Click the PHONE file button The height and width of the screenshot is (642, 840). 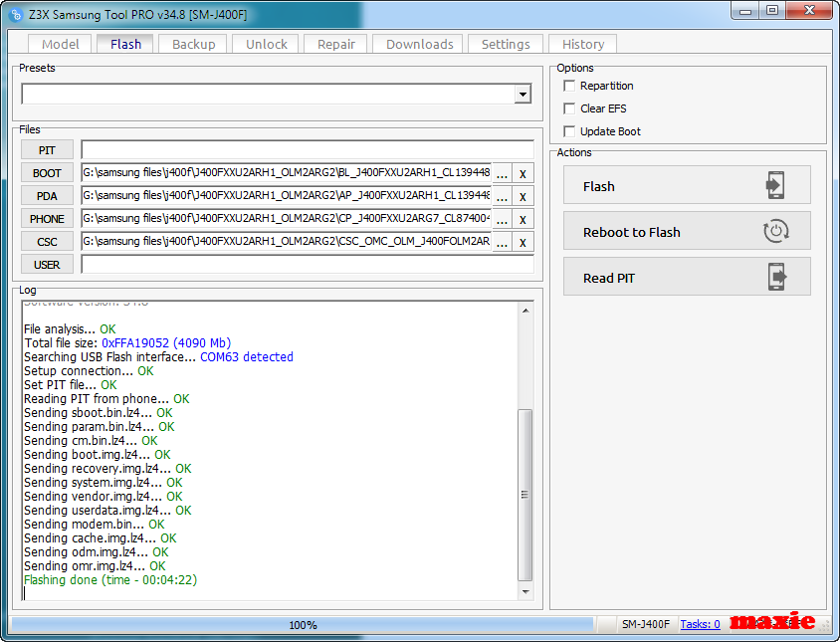tap(47, 219)
